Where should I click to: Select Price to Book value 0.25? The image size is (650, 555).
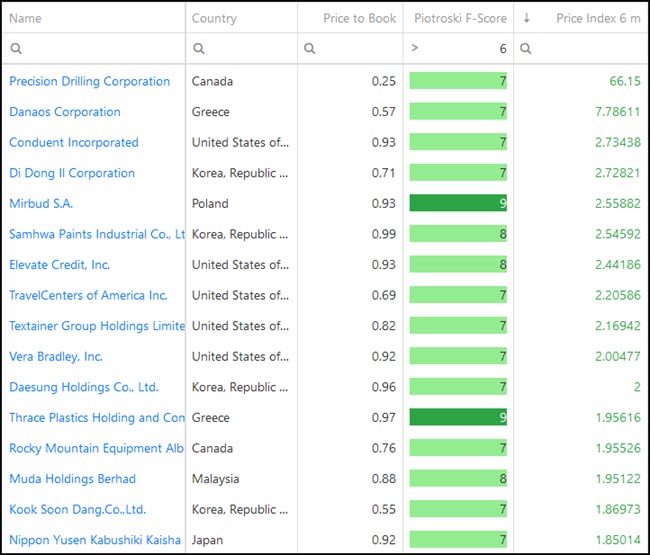pyautogui.click(x=383, y=81)
